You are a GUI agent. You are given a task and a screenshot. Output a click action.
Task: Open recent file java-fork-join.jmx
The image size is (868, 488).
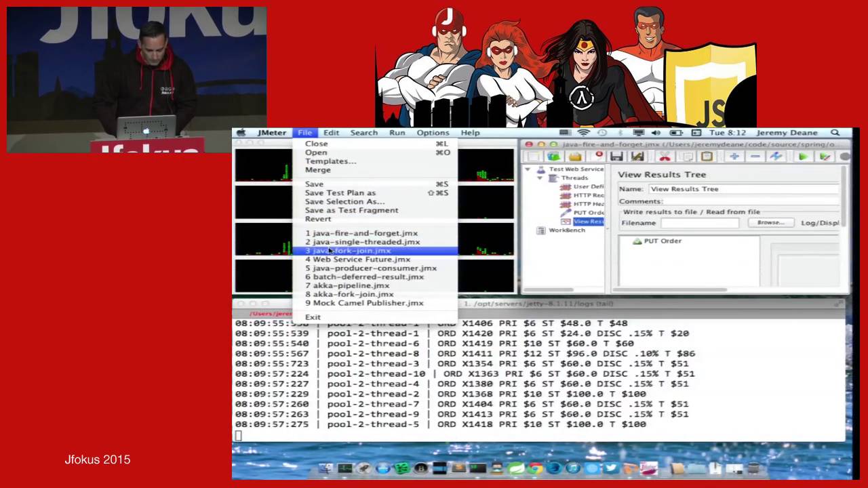click(x=375, y=251)
